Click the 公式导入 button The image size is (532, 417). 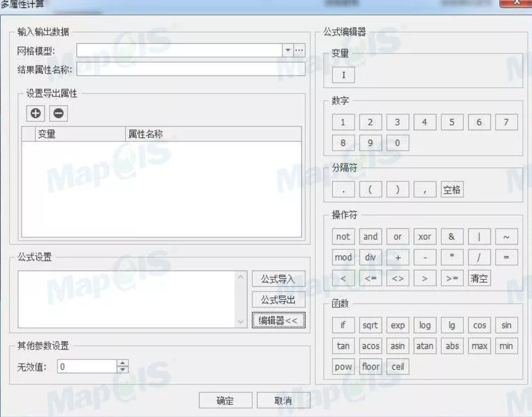tap(279, 279)
